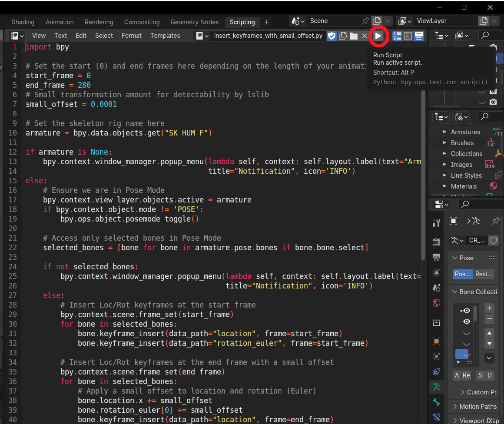504x424 pixels.
Task: Switch to Render properties tab
Action: pyautogui.click(x=437, y=241)
